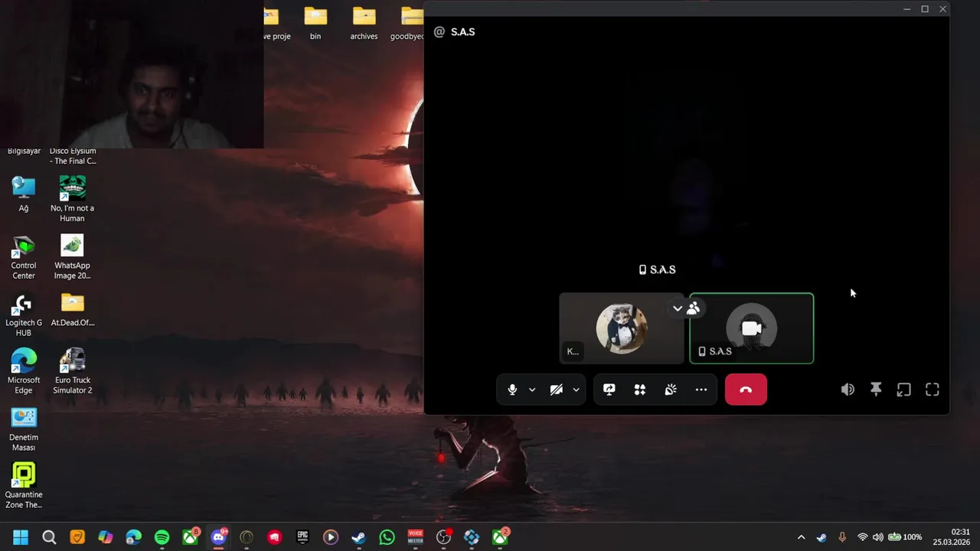This screenshot has height=551, width=980.
Task: Open the archives folder on desktop
Action: [364, 22]
